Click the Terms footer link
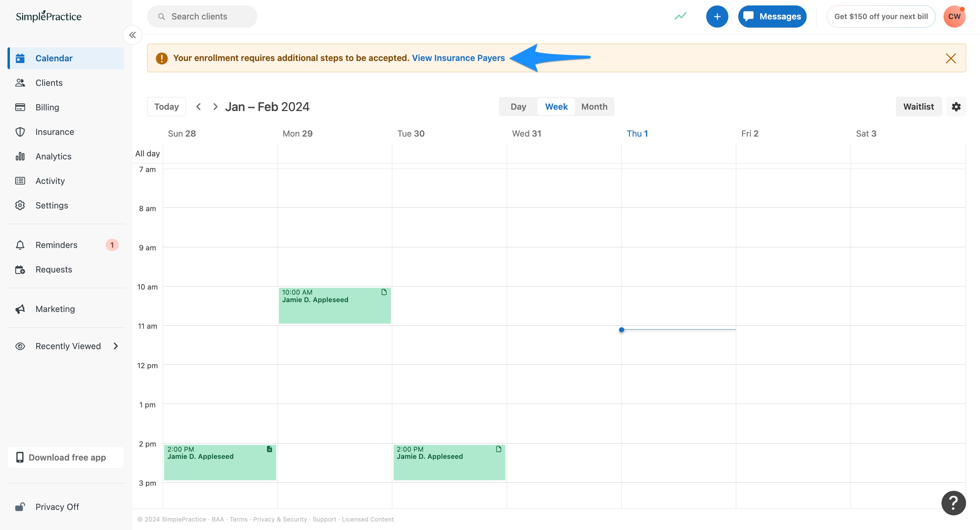The height and width of the screenshot is (530, 980). point(239,519)
